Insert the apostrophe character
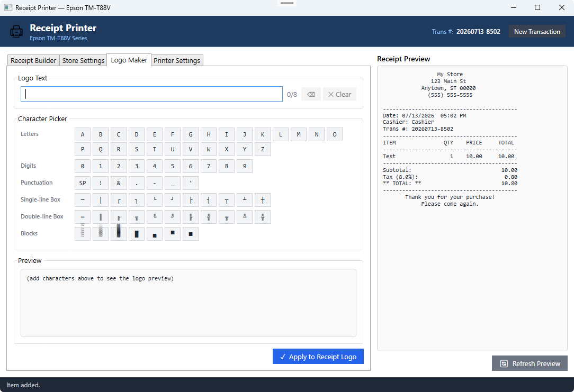574x392 pixels. pyautogui.click(x=190, y=183)
